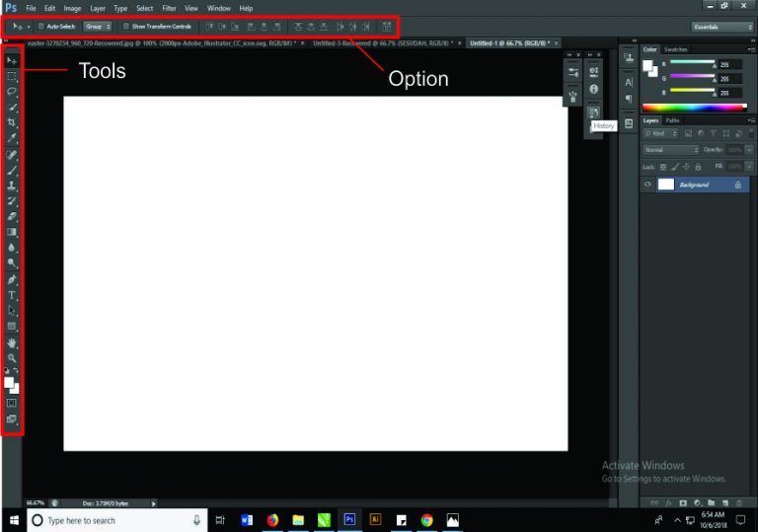This screenshot has width=758, height=532.
Task: Select the Hand tool
Action: pos(12,342)
